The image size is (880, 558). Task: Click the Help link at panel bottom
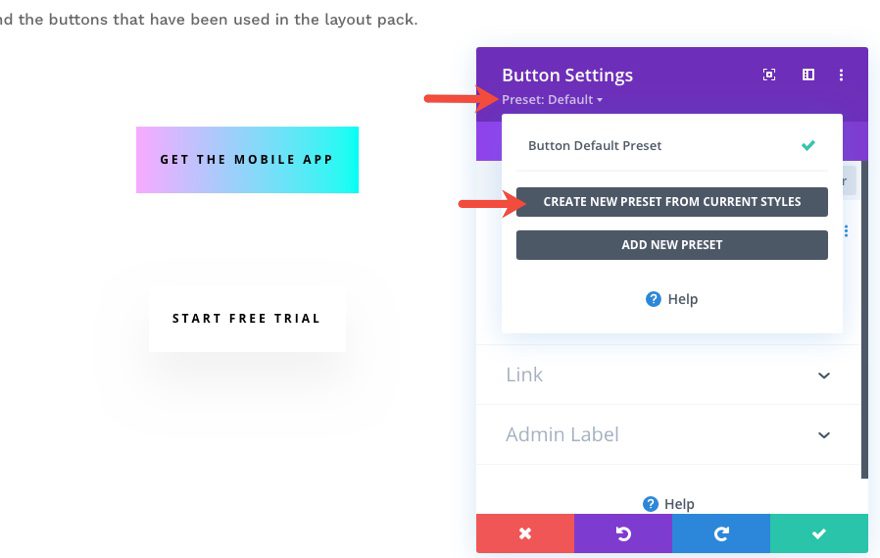[x=671, y=504]
